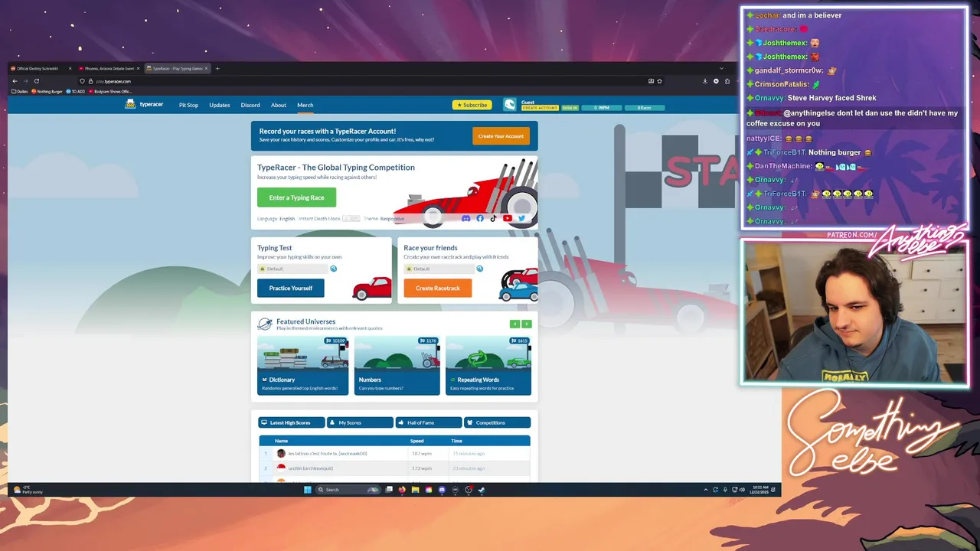
Task: Open Steam from the taskbar
Action: tap(482, 490)
